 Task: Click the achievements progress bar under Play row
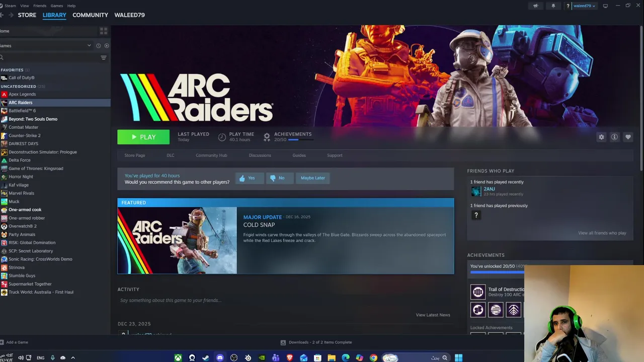[x=300, y=140]
